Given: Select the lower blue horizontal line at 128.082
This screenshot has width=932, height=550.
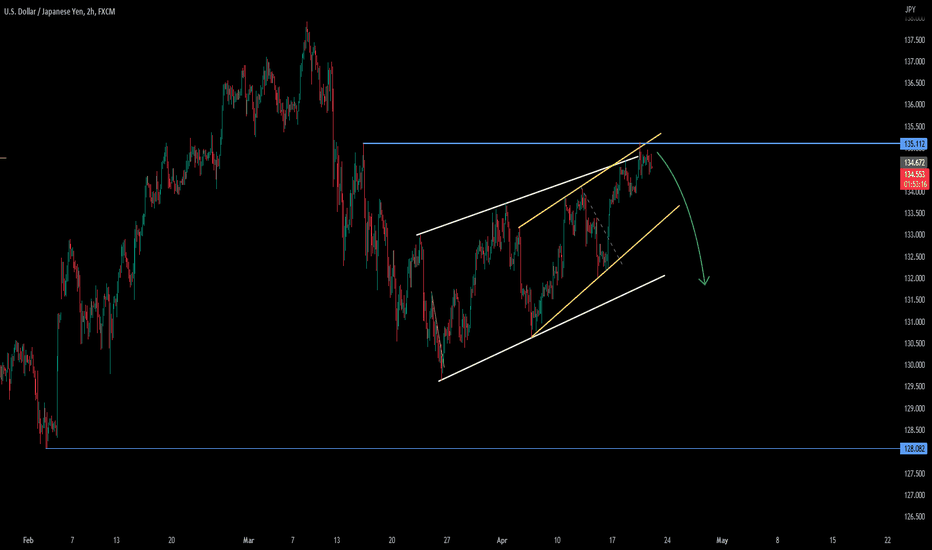Looking at the screenshot, I should click(x=473, y=448).
